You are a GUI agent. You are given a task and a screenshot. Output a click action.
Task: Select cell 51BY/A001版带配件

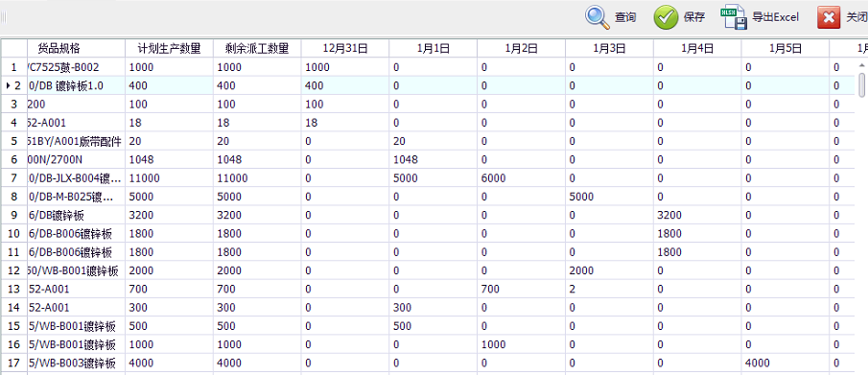click(x=77, y=141)
